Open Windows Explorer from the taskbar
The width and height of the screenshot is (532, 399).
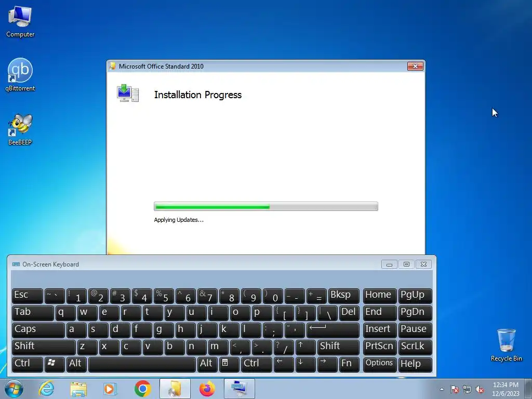pyautogui.click(x=78, y=389)
